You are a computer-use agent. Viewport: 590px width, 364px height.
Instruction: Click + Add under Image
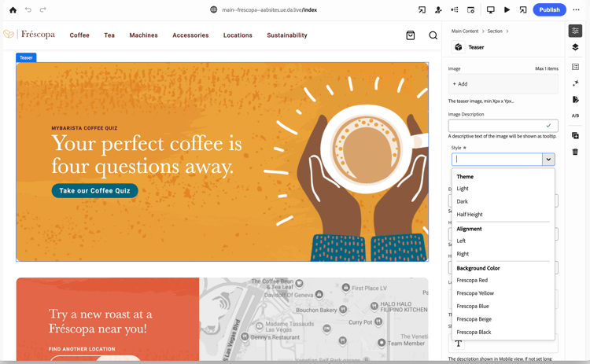503,84
